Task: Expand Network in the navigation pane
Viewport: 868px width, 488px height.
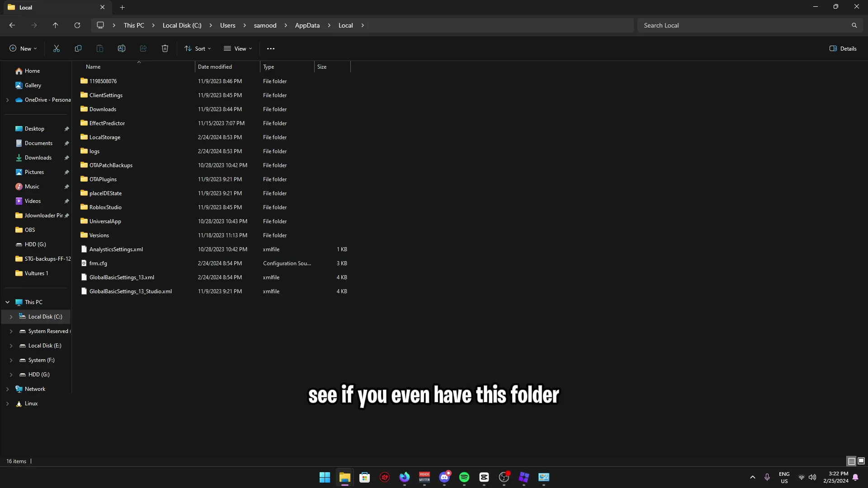Action: point(7,389)
